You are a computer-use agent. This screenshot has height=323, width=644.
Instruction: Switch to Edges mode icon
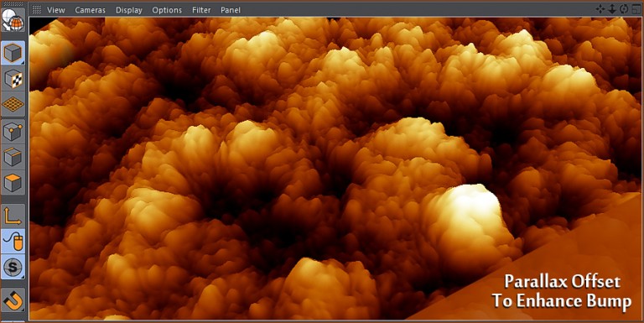click(13, 157)
